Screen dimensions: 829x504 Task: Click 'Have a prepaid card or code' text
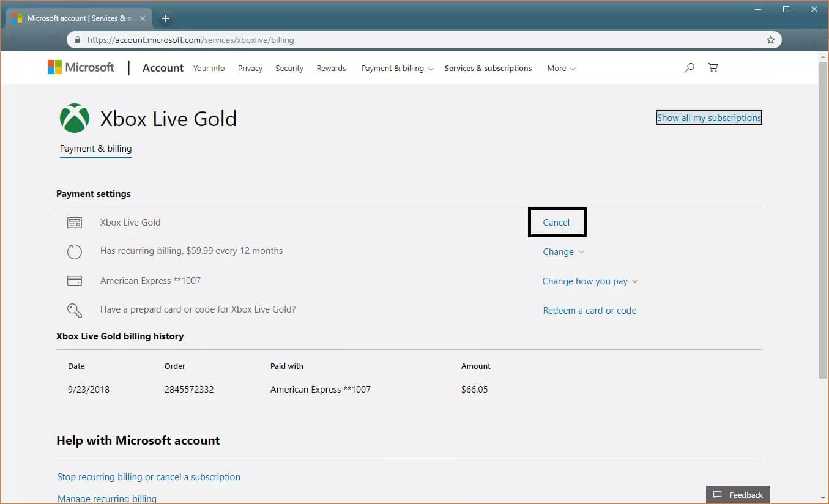pos(198,309)
